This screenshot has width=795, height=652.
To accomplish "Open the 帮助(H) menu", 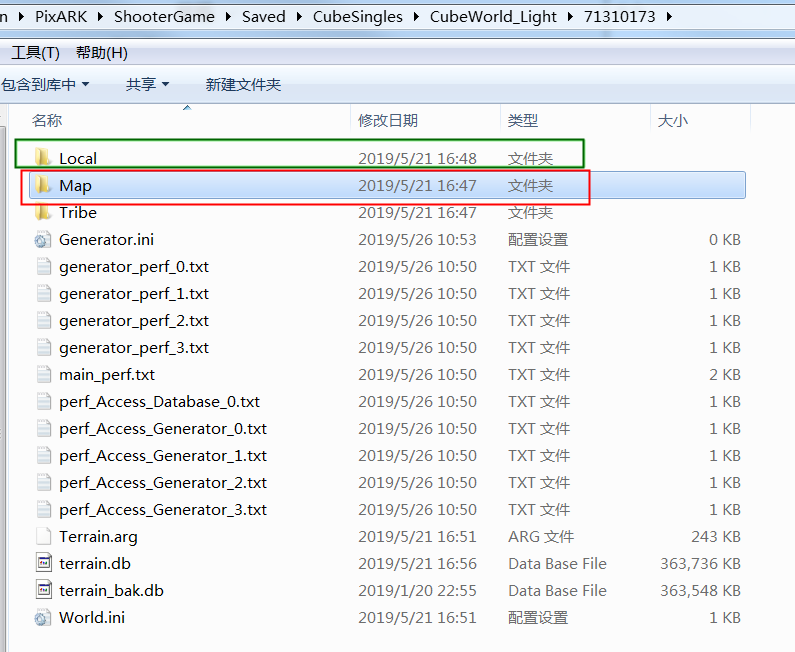I will (x=102, y=53).
